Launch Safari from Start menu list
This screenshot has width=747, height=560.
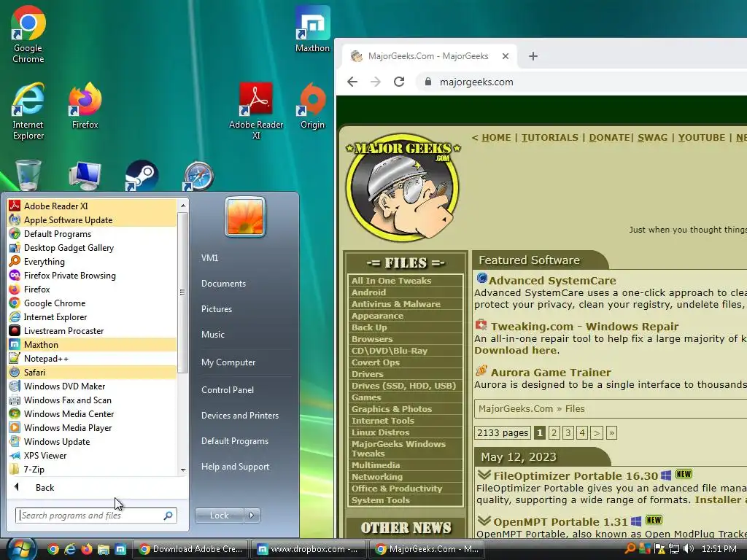tap(92, 373)
